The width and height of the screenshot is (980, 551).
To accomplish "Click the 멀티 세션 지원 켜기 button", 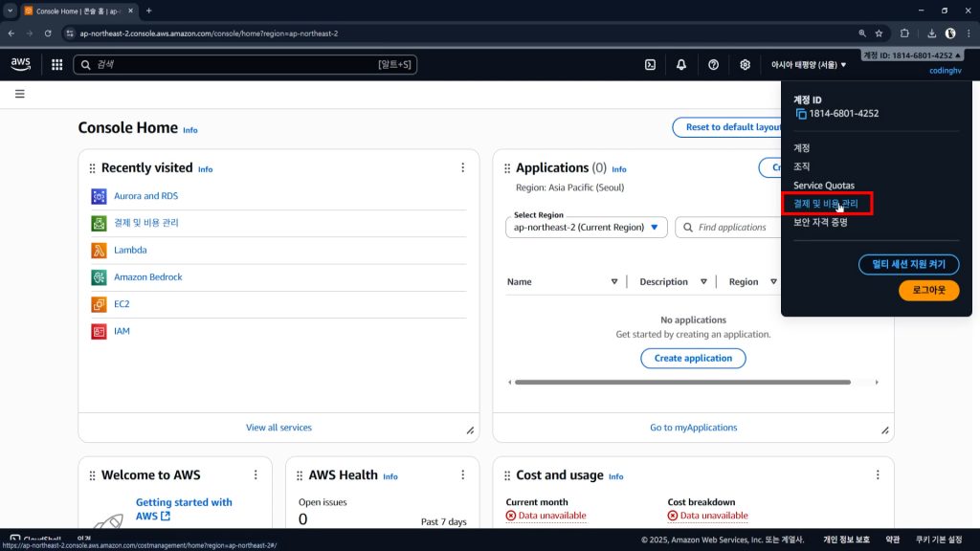I will click(909, 264).
